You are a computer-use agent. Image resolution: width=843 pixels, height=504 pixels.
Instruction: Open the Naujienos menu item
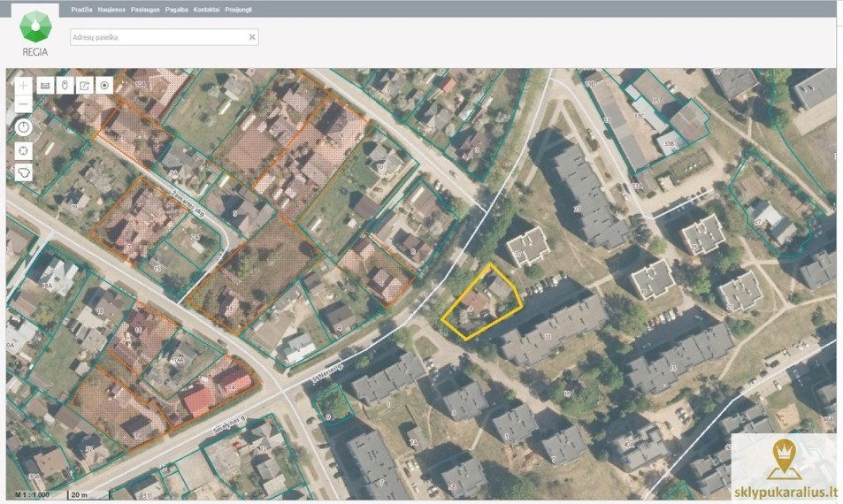[x=111, y=10]
